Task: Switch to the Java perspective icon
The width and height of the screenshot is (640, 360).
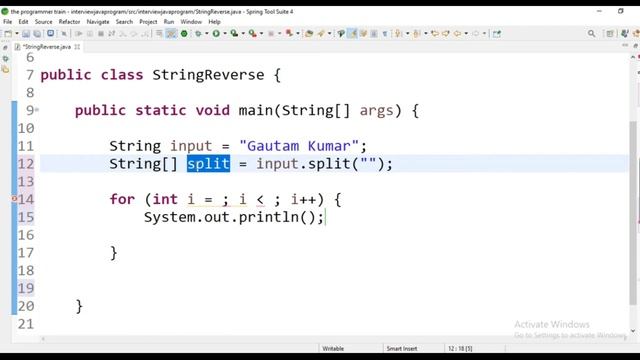Action: (x=624, y=33)
